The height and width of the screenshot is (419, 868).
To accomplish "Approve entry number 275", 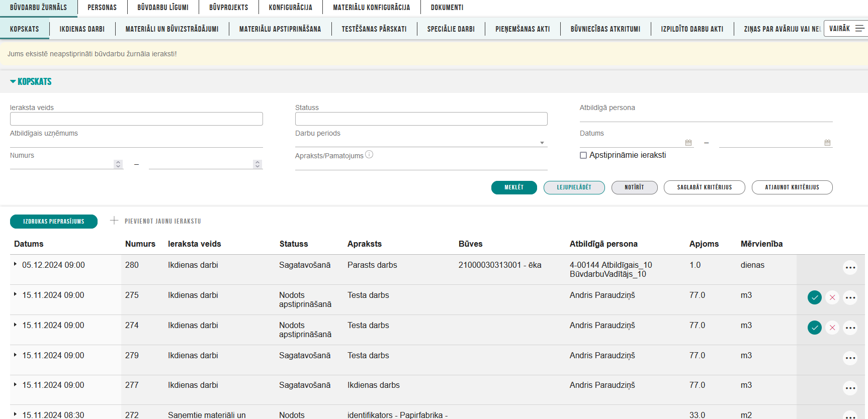I will 815,298.
